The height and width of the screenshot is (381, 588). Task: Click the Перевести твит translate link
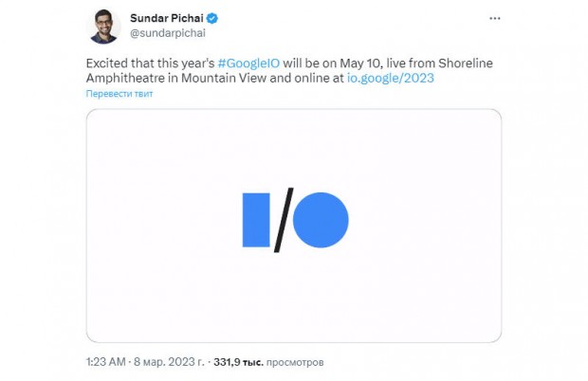tap(119, 94)
